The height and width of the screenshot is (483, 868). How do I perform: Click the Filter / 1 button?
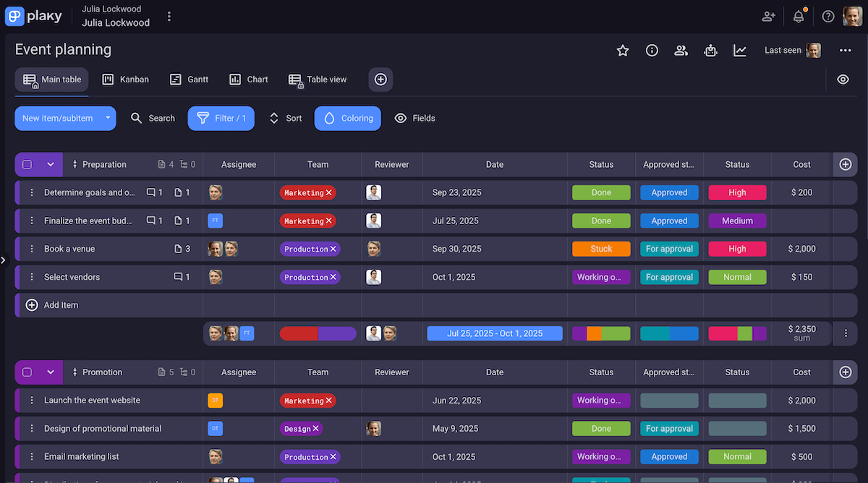click(x=221, y=119)
